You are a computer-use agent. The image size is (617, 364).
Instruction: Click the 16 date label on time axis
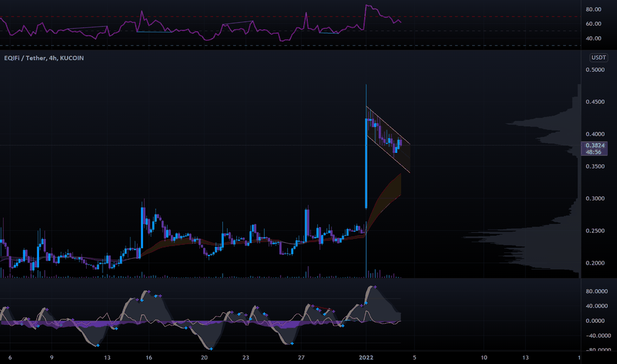(149, 357)
